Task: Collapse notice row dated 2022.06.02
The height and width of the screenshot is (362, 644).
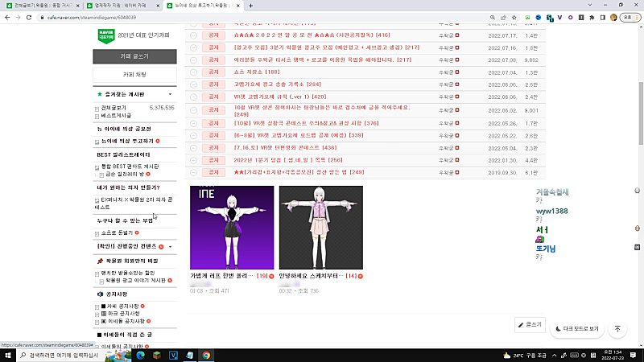Action: point(193,110)
